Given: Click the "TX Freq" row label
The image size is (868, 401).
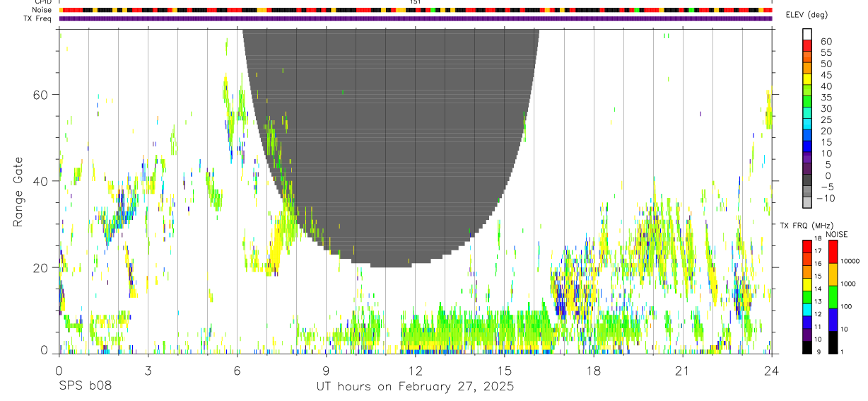Looking at the screenshot, I should click(x=38, y=18).
